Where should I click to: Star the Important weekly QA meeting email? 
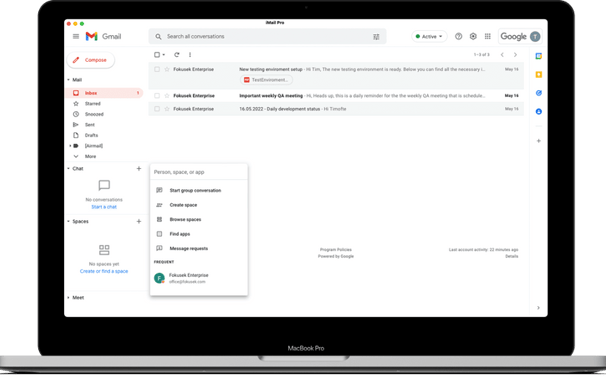167,96
